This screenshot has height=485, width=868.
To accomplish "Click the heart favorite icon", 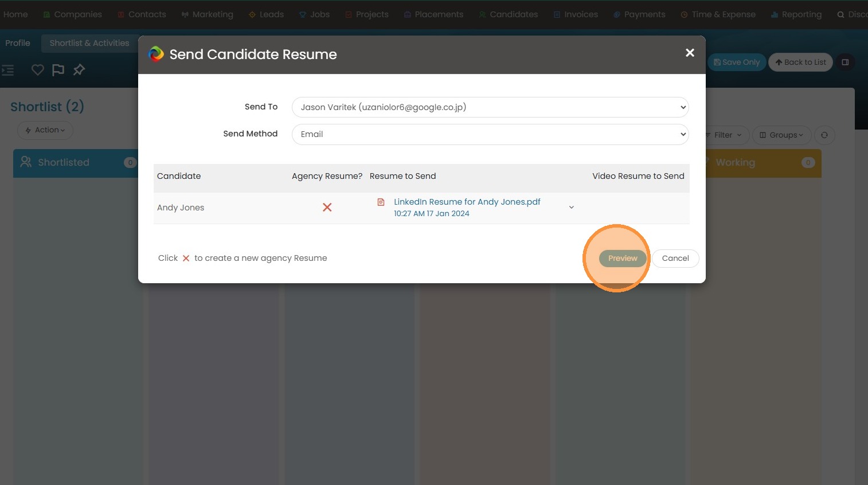I will tap(38, 70).
